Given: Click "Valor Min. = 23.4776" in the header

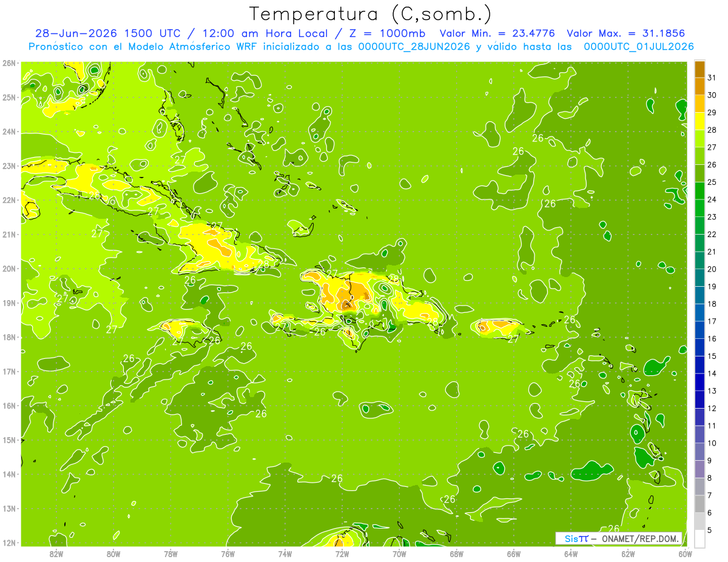Looking at the screenshot, I should [497, 33].
